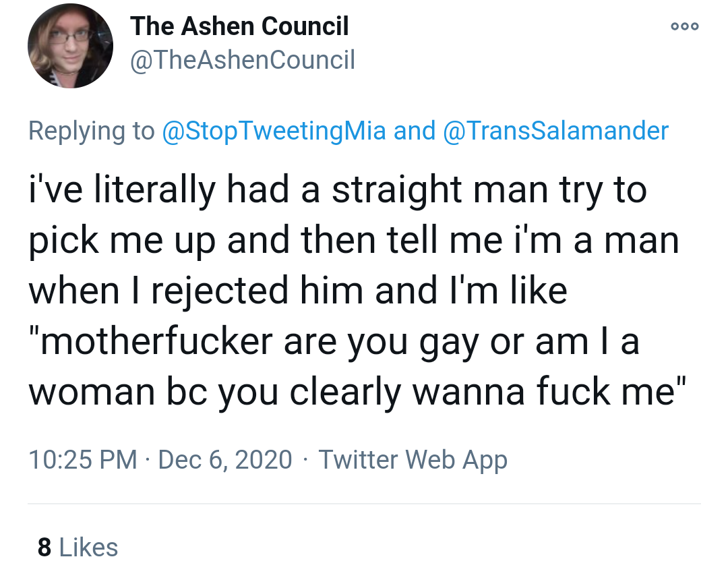Click the word Likes below the divider
This screenshot has width=728, height=586.
(x=88, y=547)
